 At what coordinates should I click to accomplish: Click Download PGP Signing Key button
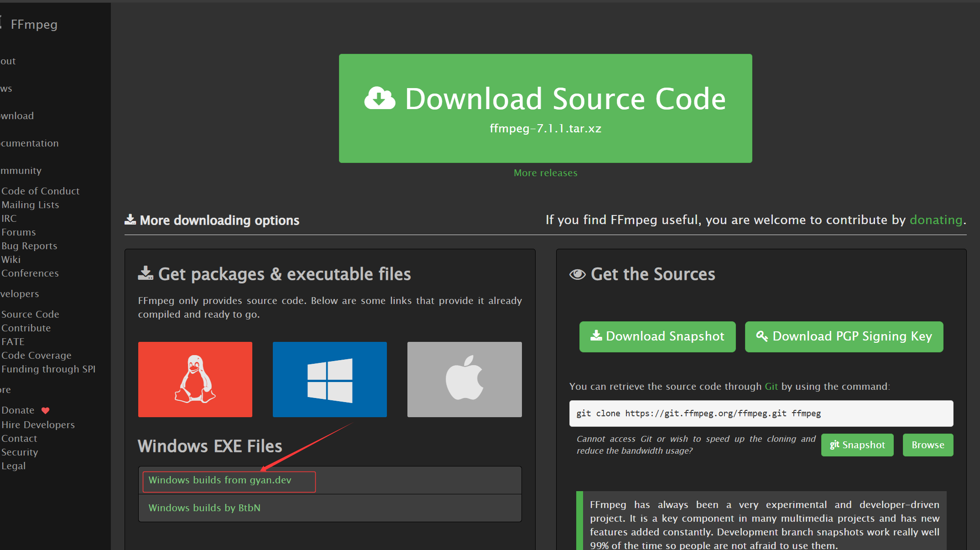(x=844, y=336)
